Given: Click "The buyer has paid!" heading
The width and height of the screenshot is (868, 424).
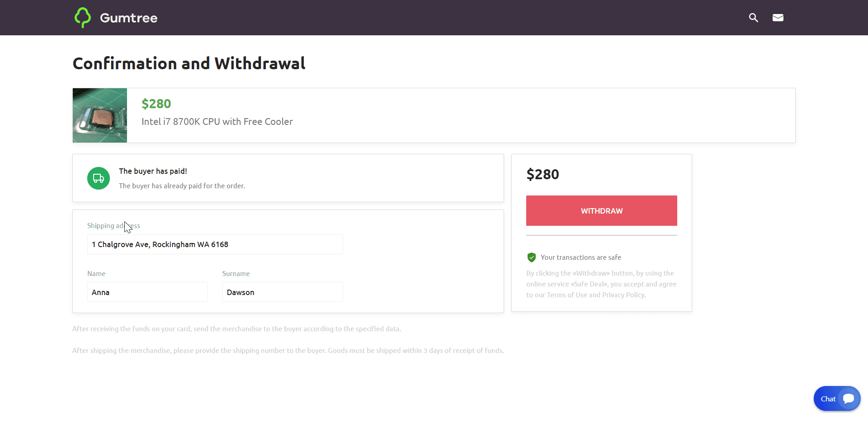Looking at the screenshot, I should point(153,171).
